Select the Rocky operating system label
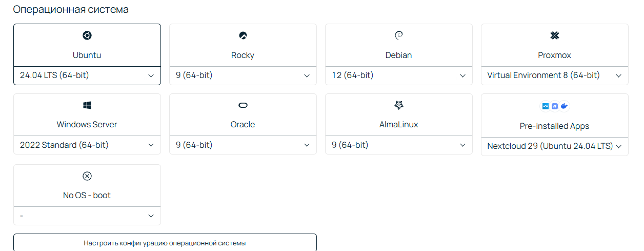Image resolution: width=644 pixels, height=251 pixels. click(x=243, y=55)
